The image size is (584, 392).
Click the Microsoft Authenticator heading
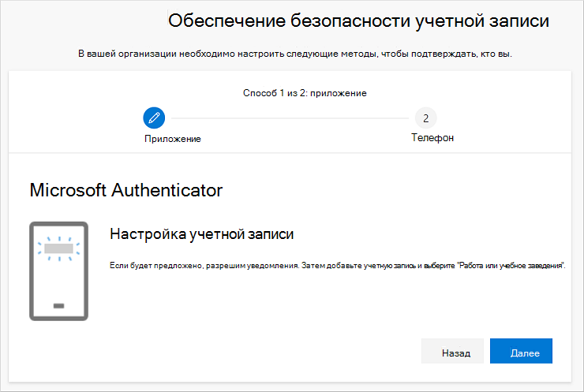click(x=126, y=190)
